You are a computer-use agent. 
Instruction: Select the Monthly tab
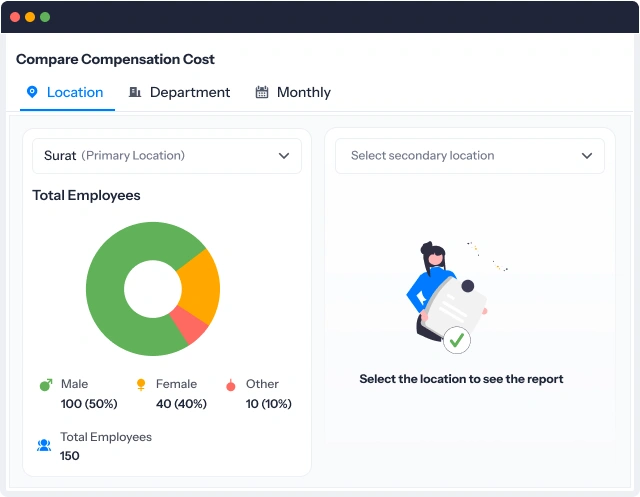click(x=293, y=93)
